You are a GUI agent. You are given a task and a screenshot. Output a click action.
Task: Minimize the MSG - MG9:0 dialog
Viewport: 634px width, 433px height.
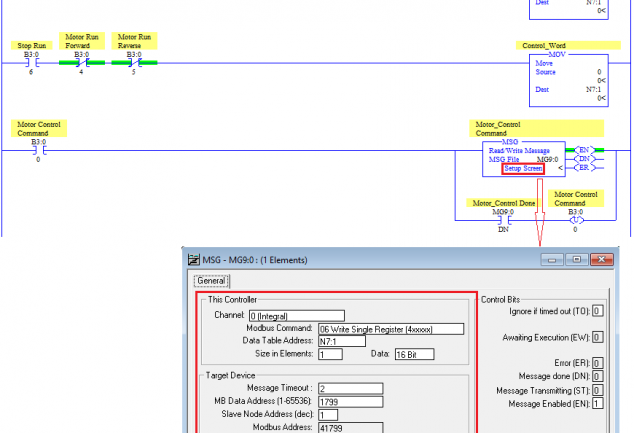tap(552, 260)
